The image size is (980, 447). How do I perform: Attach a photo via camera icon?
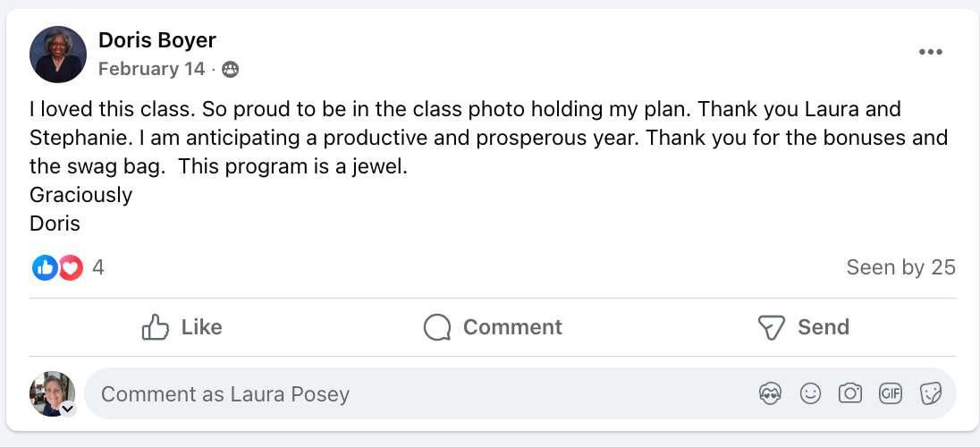(850, 393)
